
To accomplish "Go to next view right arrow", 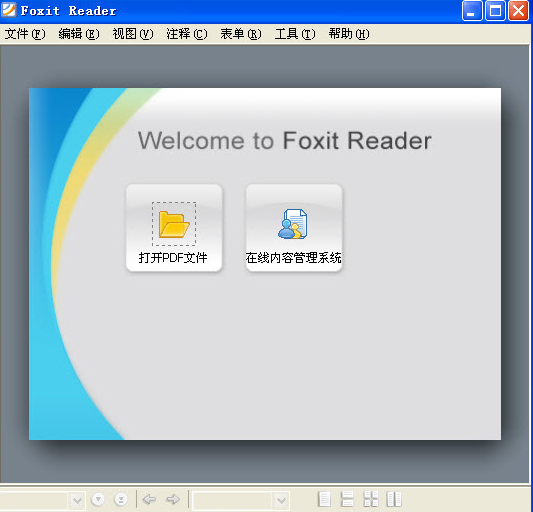I will pos(173,499).
